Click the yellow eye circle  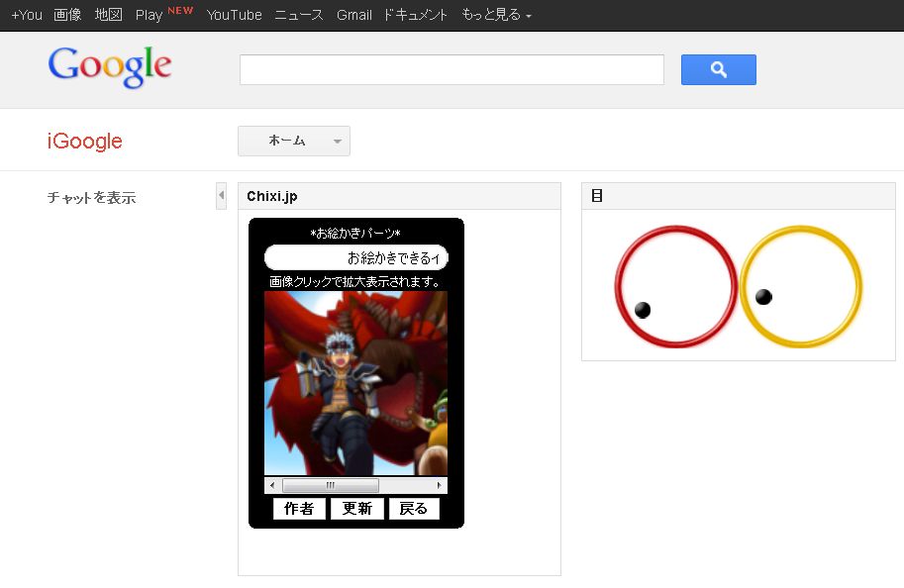801,287
